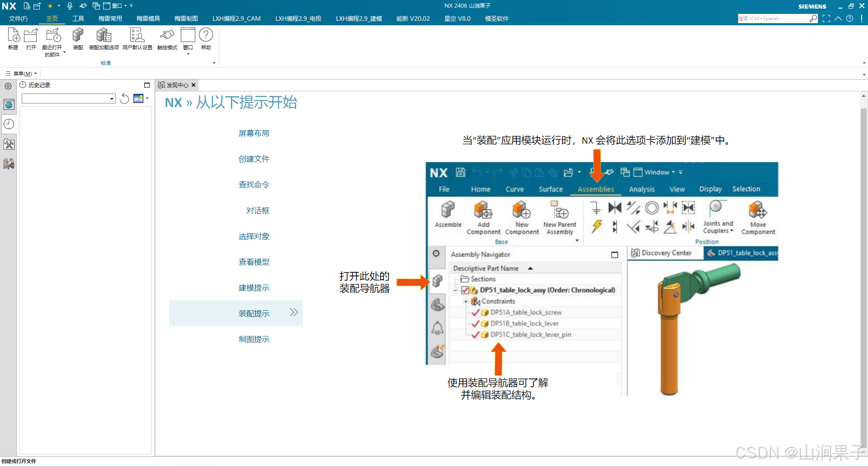Click the full screen toggle icon
Image resolution: width=868 pixels, height=467 pixels.
coord(826,19)
